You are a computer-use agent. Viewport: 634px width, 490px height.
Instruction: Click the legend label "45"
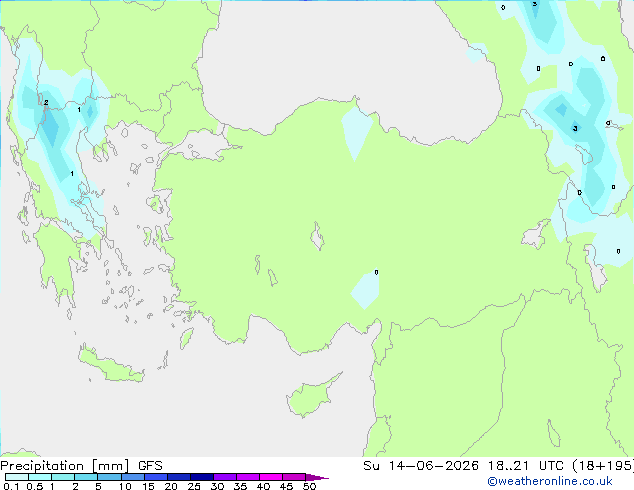pyautogui.click(x=286, y=486)
